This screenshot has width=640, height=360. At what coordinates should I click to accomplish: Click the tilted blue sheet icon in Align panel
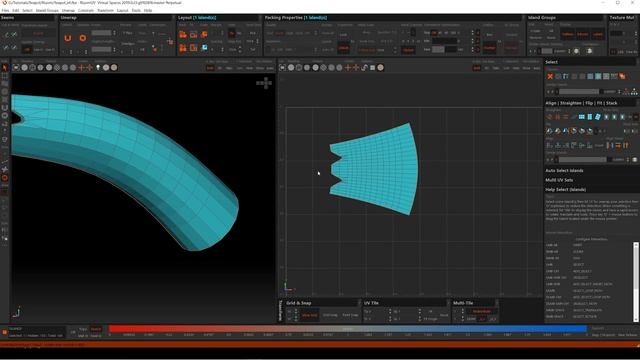coord(598,117)
